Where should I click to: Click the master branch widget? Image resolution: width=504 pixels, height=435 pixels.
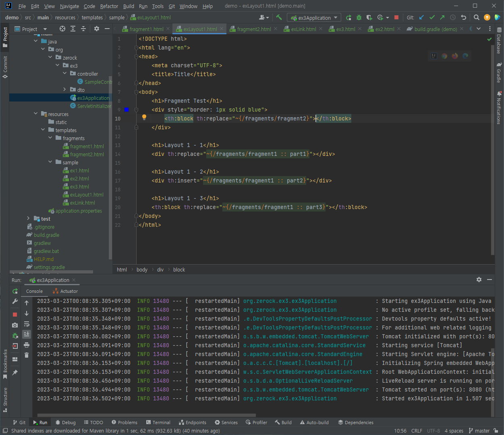click(x=479, y=431)
